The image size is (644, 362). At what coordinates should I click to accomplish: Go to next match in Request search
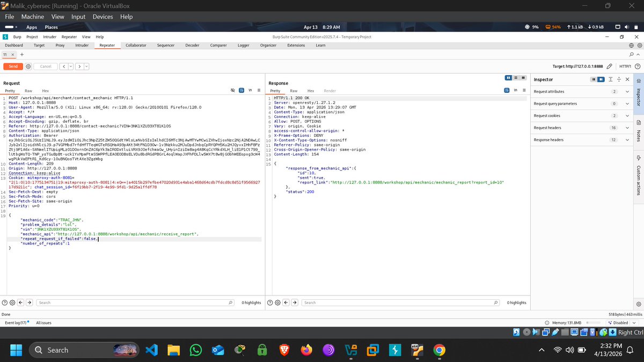29,302
